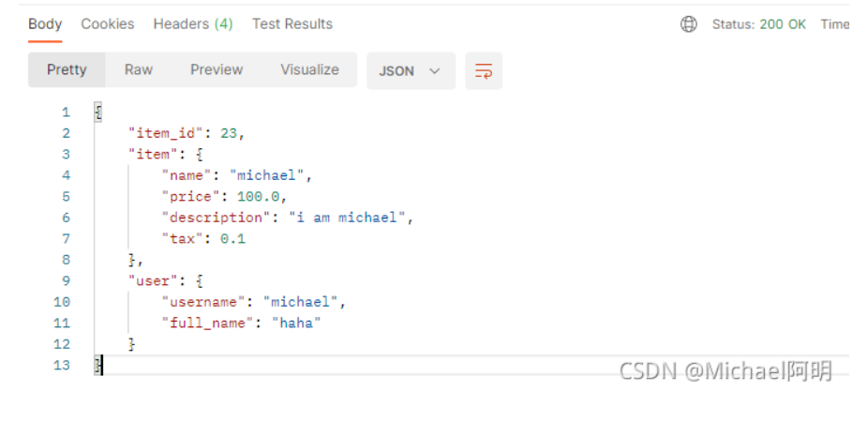
Task: Click the Status: 200 OK label
Action: click(x=758, y=24)
